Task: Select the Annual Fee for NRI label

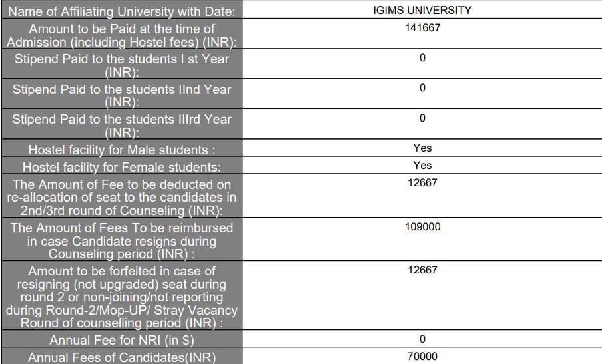Action: point(122,340)
